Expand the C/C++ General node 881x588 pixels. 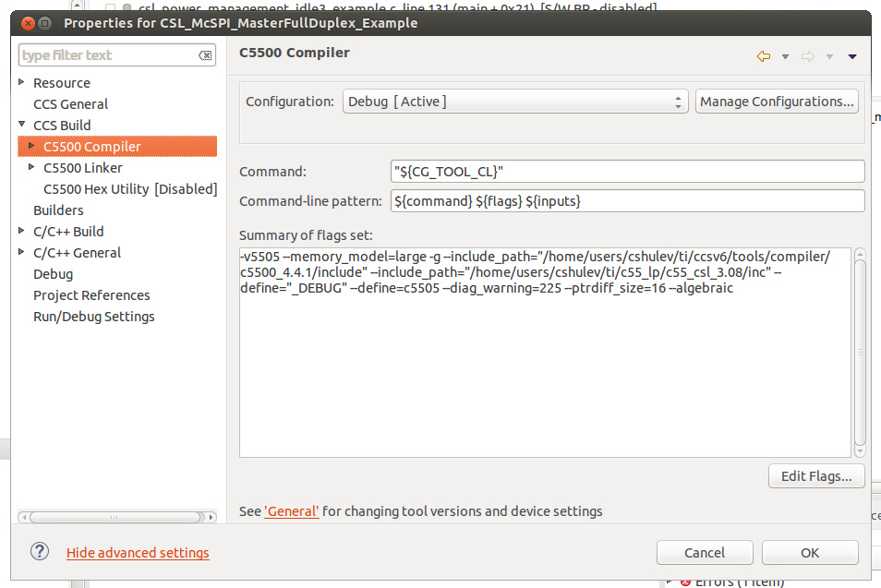21,252
